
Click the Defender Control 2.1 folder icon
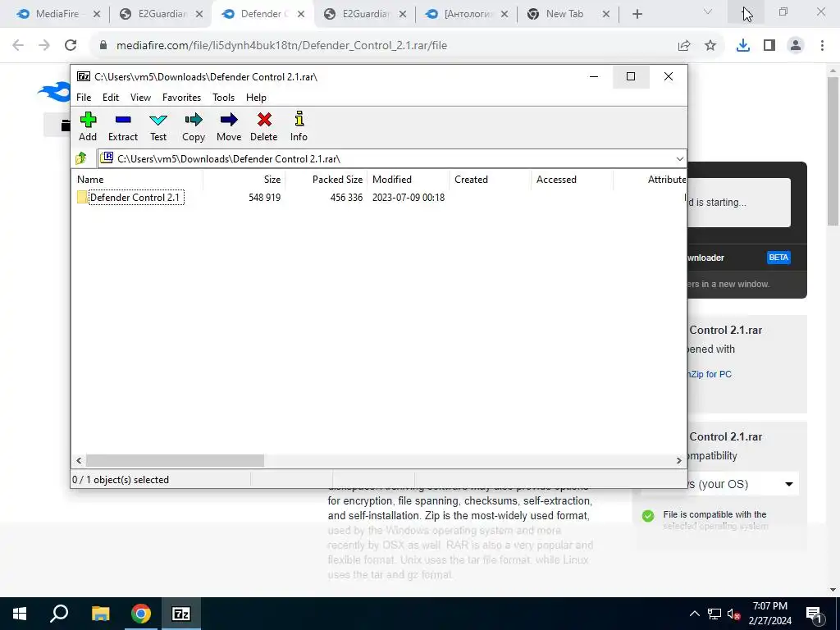pos(82,197)
